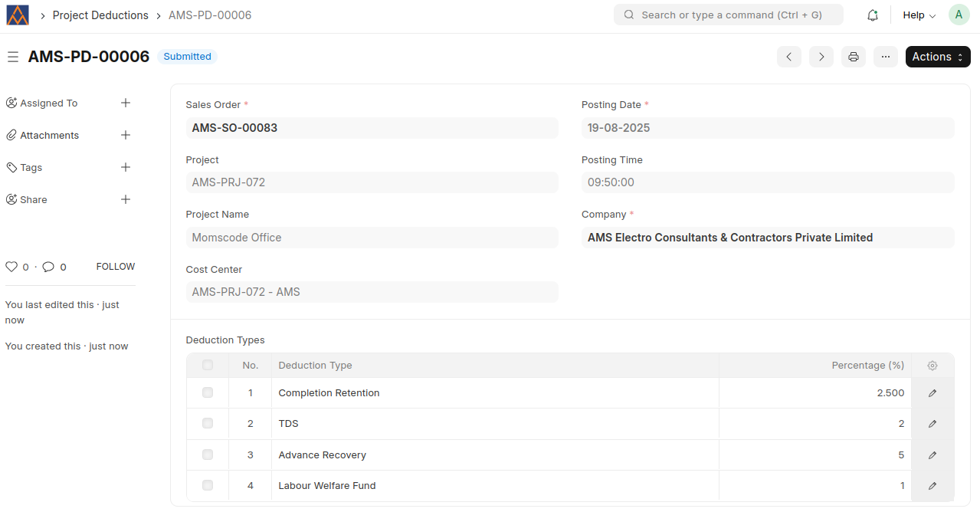The image size is (980, 512).
Task: Open Deduction Types table settings gear
Action: click(x=932, y=366)
